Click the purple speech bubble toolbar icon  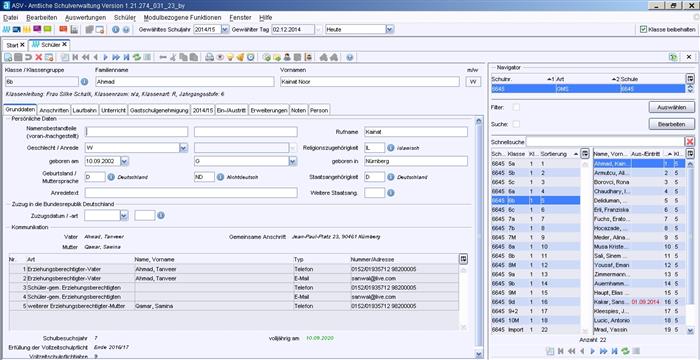[x=37, y=29]
